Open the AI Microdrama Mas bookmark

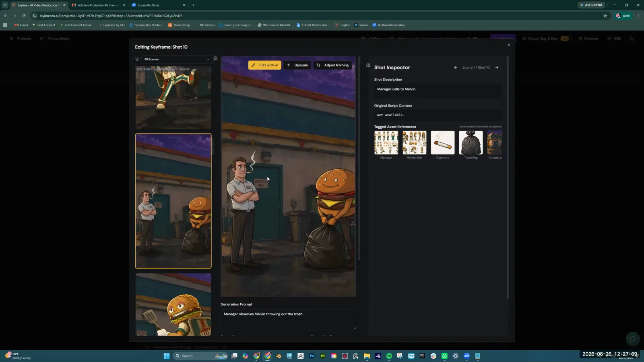pos(389,25)
